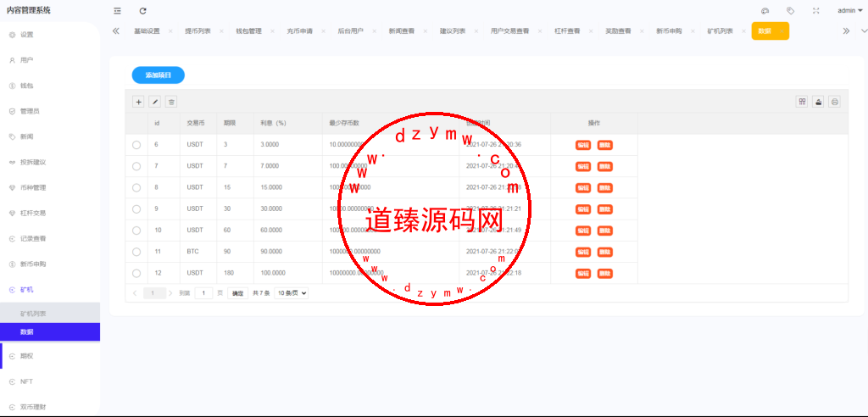Go to the next page with the right arrow
Image resolution: width=868 pixels, height=417 pixels.
coord(170,293)
